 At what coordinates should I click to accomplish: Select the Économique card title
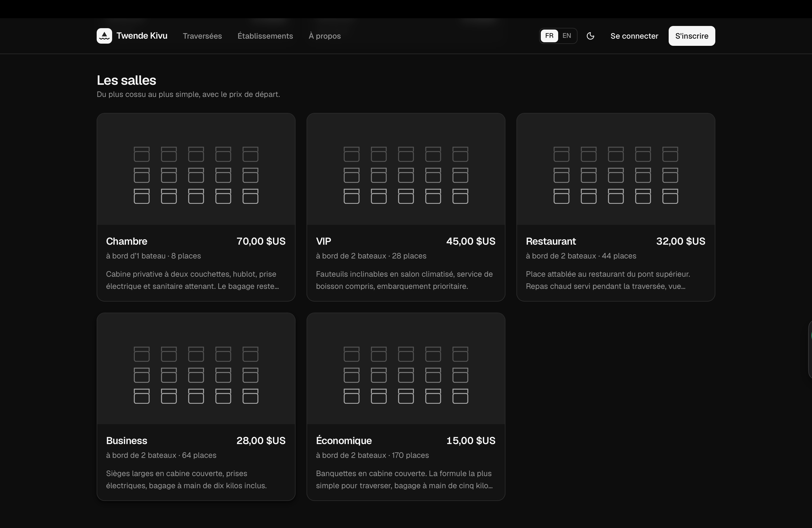pos(344,440)
